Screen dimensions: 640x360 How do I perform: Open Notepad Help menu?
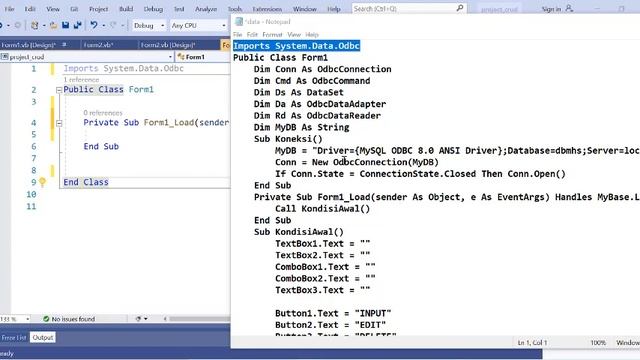pyautogui.click(x=312, y=35)
